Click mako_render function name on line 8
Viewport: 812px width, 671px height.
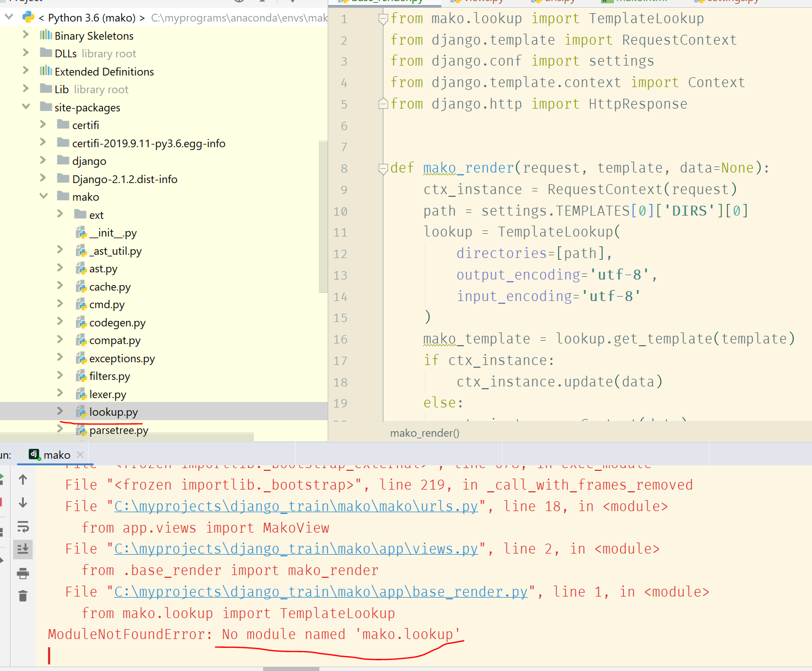(x=468, y=168)
